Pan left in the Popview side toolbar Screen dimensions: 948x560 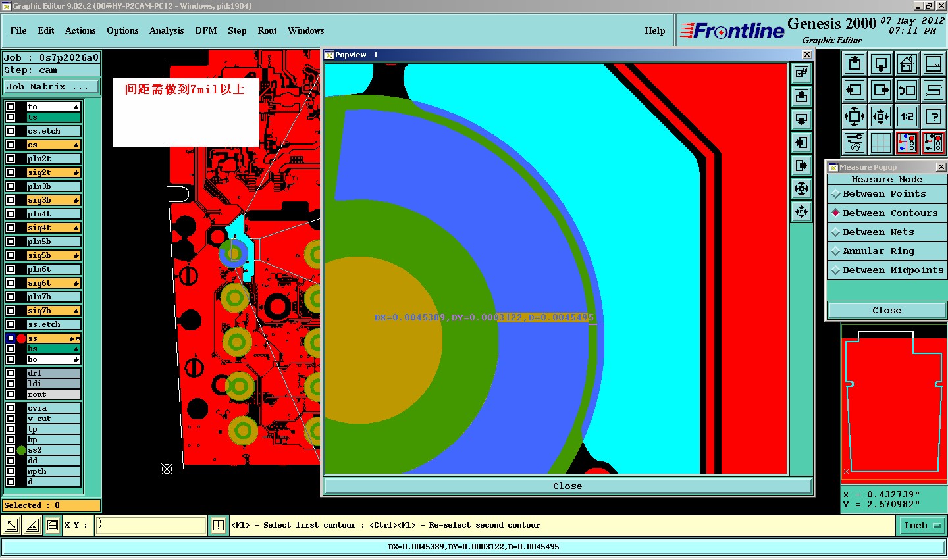pos(801,143)
